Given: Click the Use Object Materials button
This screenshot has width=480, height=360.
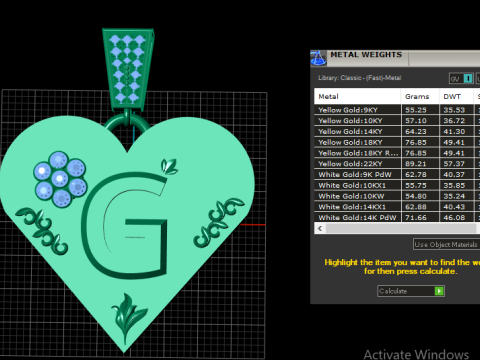Looking at the screenshot, I should pyautogui.click(x=446, y=244).
